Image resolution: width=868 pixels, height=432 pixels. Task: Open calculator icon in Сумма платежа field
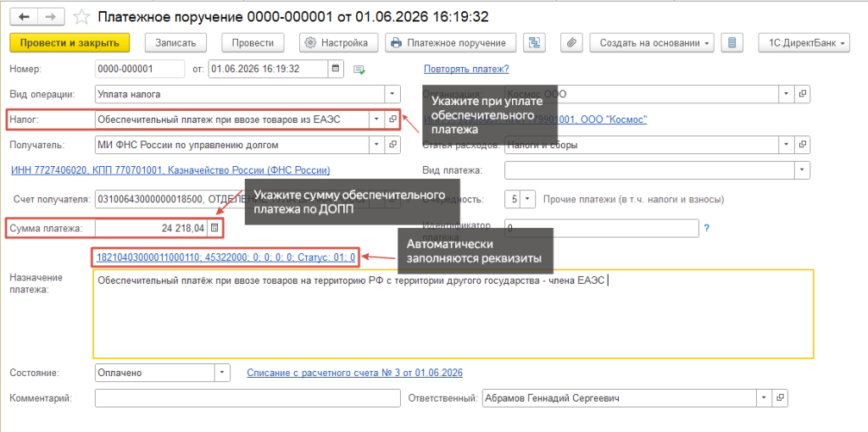coord(214,228)
